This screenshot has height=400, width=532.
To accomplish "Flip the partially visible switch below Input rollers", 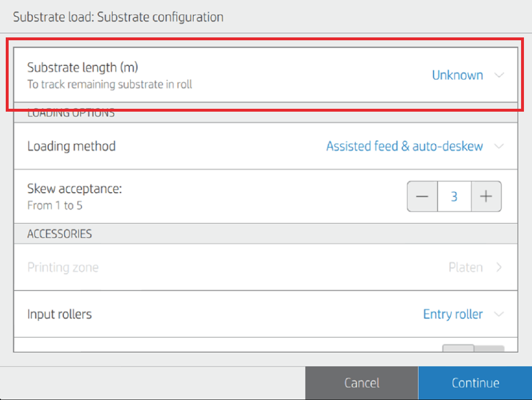I will point(473,348).
